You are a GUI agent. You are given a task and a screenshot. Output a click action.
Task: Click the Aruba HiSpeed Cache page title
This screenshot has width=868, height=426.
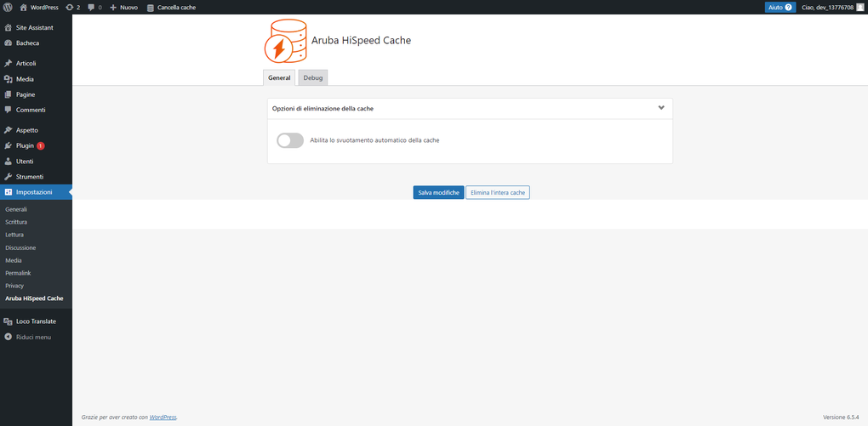(362, 40)
